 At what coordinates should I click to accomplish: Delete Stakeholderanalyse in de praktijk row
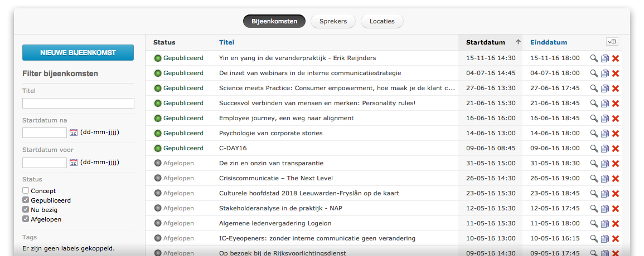[x=615, y=208]
